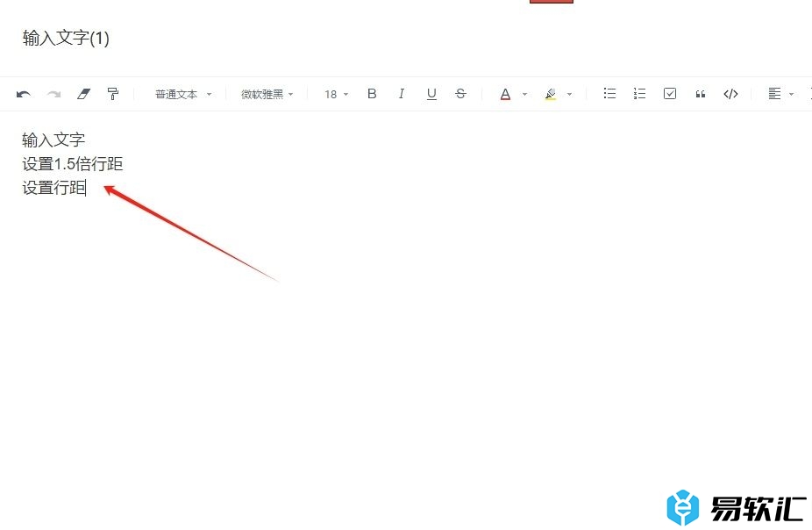812x530 pixels.
Task: Toggle italic formatting
Action: pyautogui.click(x=402, y=94)
